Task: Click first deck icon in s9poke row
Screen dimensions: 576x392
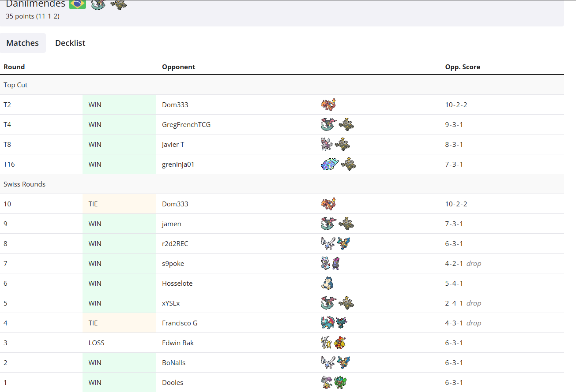Action: click(325, 263)
